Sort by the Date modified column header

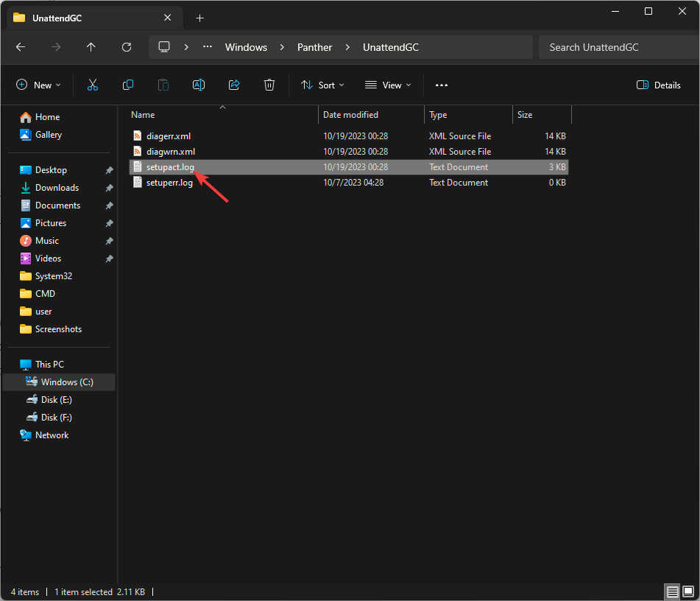[x=351, y=115]
